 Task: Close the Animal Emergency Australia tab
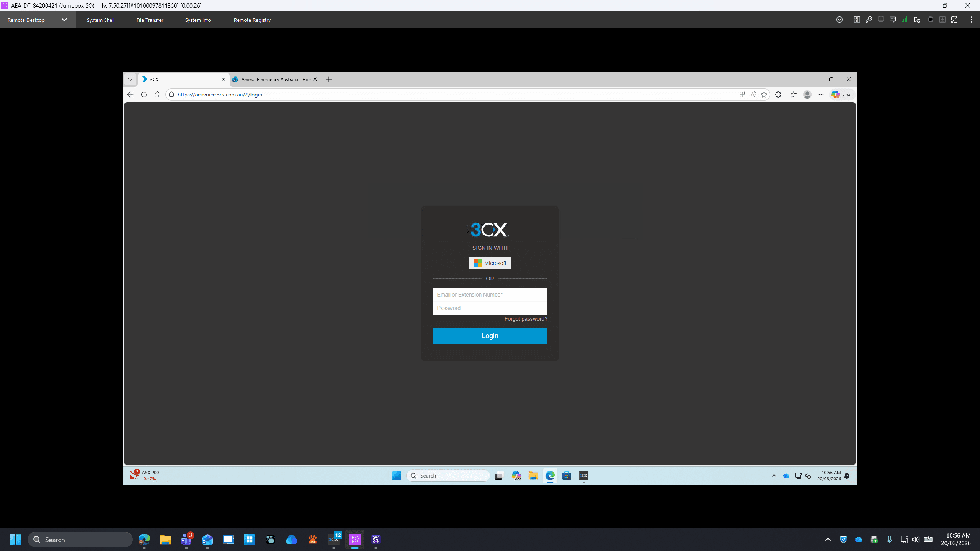(315, 79)
